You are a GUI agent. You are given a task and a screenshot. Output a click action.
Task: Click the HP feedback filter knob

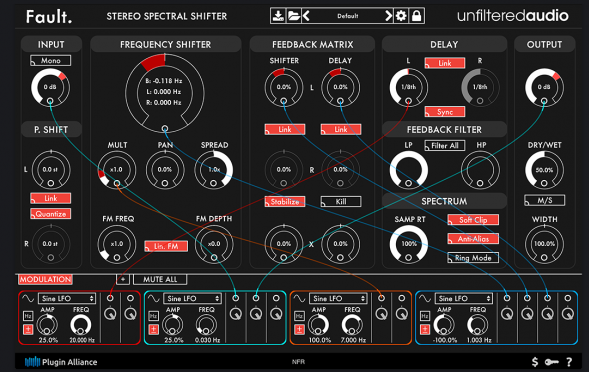click(x=480, y=170)
